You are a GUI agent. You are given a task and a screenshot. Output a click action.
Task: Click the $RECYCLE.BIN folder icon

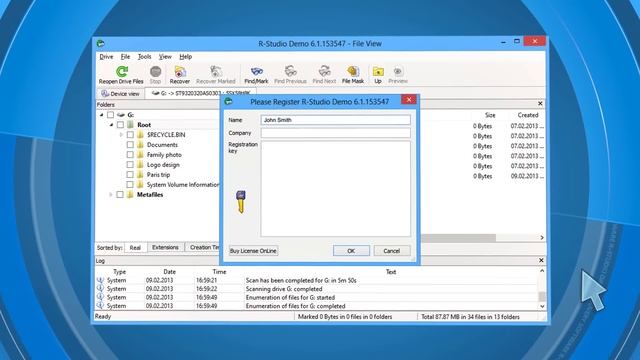click(x=140, y=135)
